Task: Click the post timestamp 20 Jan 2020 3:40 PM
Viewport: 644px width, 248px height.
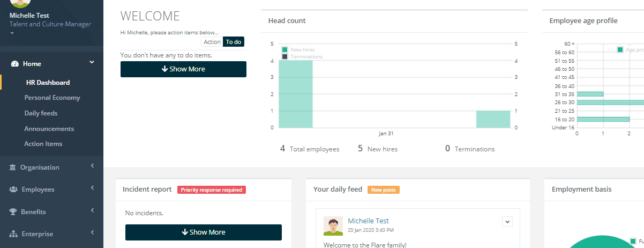Action: point(371,230)
